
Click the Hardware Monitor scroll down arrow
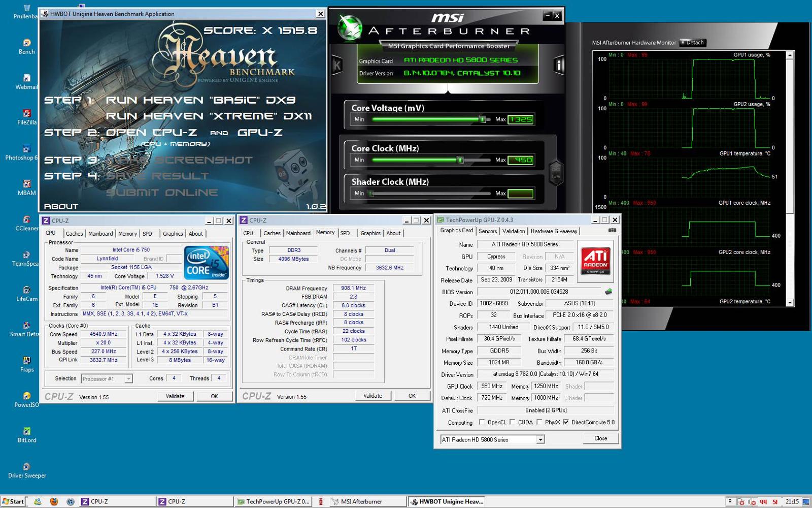[790, 303]
